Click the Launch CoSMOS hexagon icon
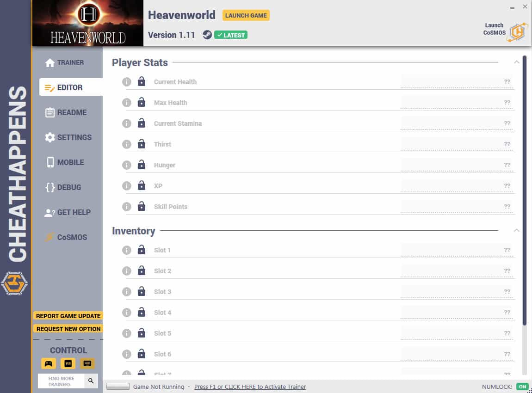This screenshot has width=532, height=393. [517, 32]
